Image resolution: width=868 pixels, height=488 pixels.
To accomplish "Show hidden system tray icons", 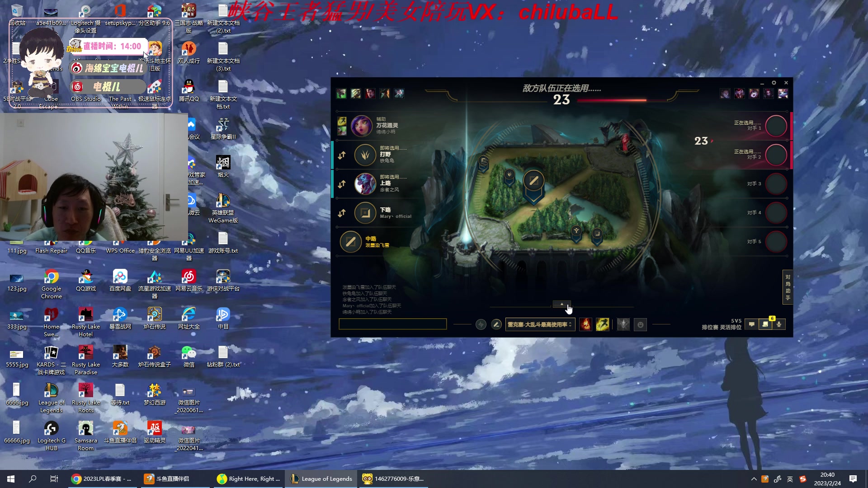I will pyautogui.click(x=754, y=479).
